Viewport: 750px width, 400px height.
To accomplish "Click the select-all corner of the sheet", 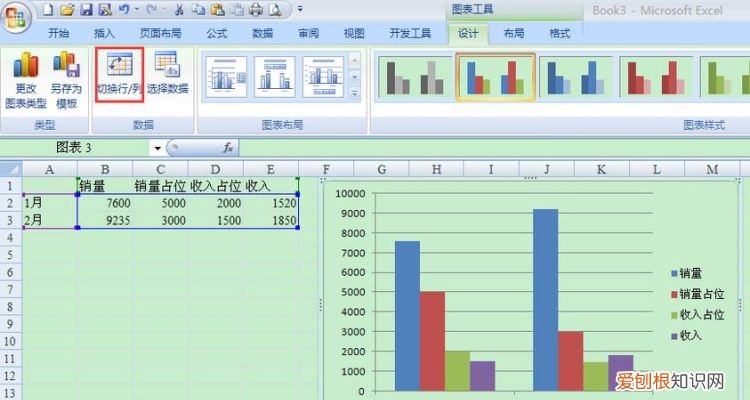I will pyautogui.click(x=11, y=169).
